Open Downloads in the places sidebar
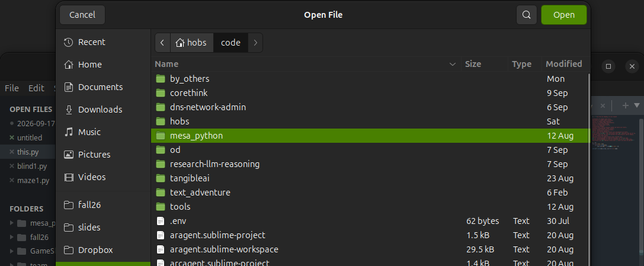Screen dimensions: 644x266 coord(103,110)
